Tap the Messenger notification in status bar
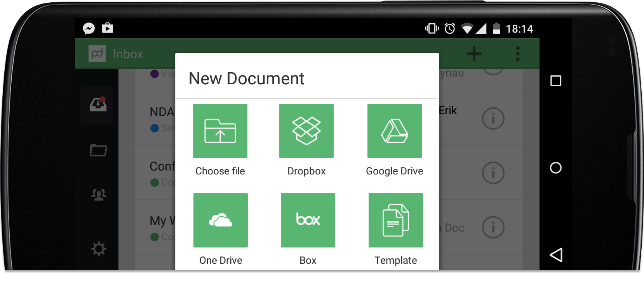 (89, 28)
